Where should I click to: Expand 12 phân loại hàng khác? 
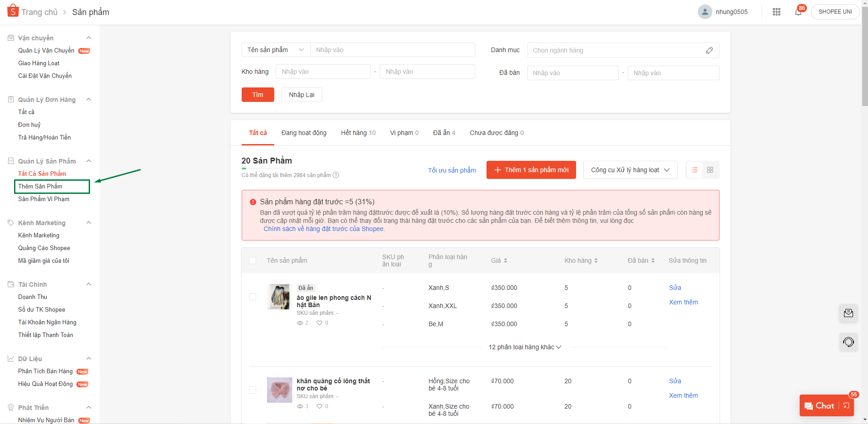pos(524,347)
